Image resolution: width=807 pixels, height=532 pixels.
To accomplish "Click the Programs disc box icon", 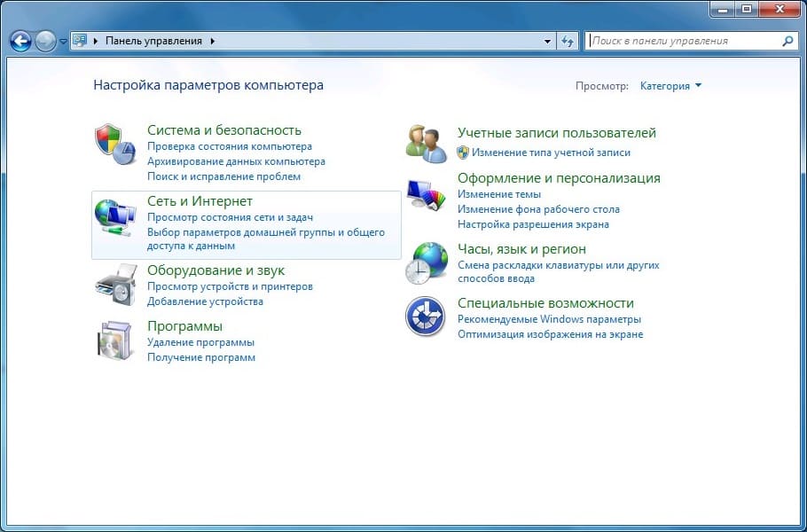I will tap(114, 340).
